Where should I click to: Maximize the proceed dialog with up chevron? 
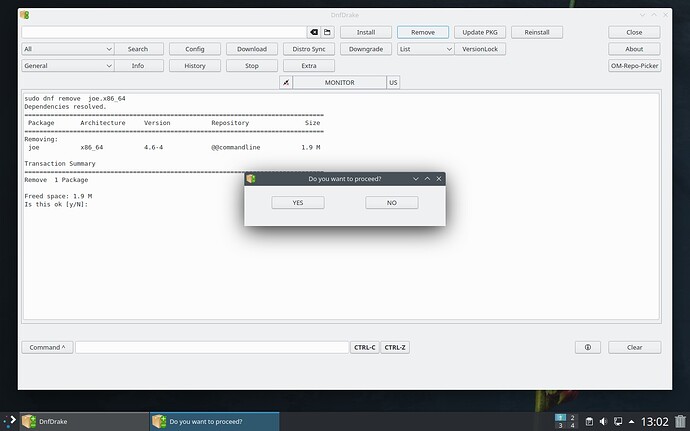[427, 179]
